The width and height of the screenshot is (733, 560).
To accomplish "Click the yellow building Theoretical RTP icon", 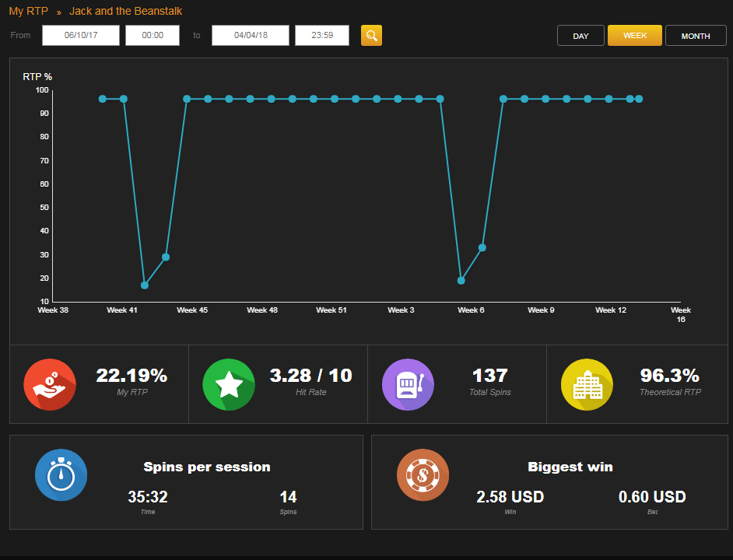I will pyautogui.click(x=587, y=385).
